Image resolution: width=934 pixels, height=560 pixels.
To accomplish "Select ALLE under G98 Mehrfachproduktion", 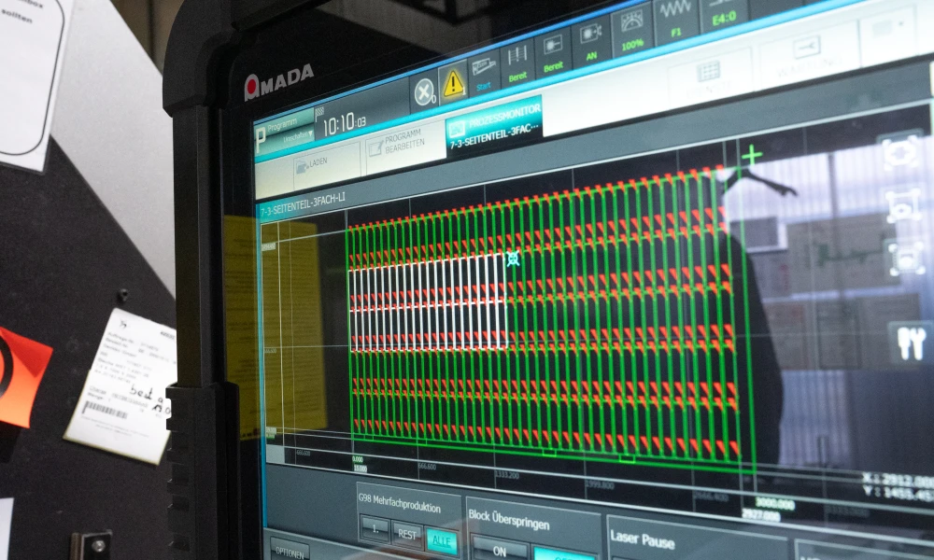I will pyautogui.click(x=442, y=541).
